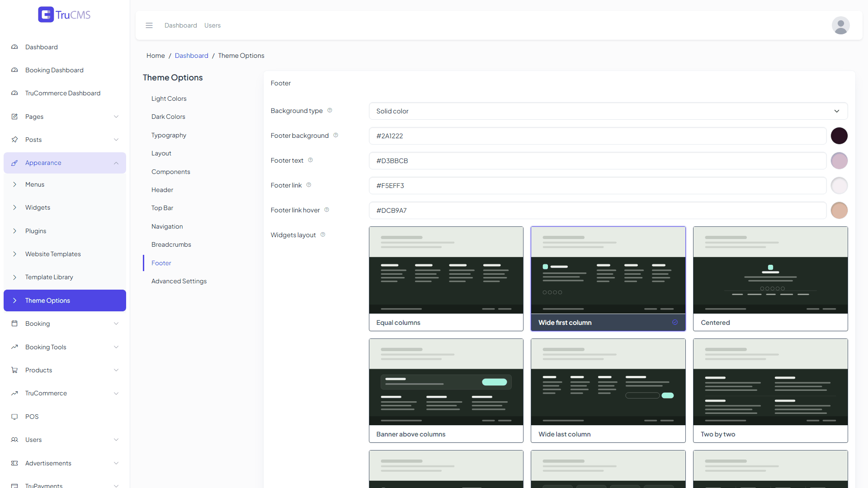Image resolution: width=868 pixels, height=488 pixels.
Task: Open the Header theme options
Action: (162, 190)
